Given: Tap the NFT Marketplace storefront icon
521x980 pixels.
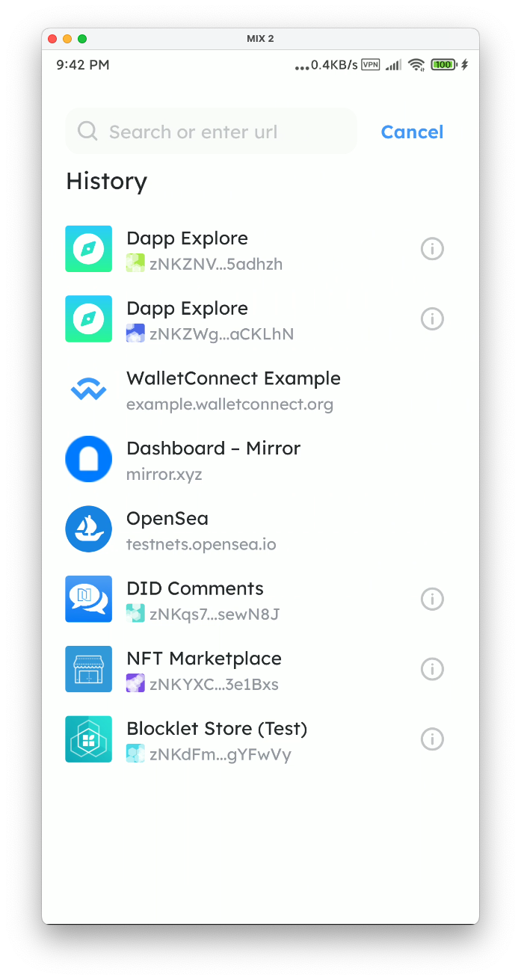Looking at the screenshot, I should point(88,669).
